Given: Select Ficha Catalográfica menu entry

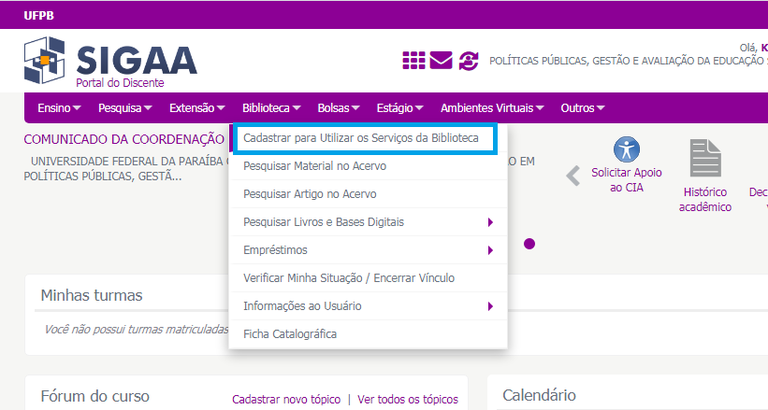Looking at the screenshot, I should [368, 334].
